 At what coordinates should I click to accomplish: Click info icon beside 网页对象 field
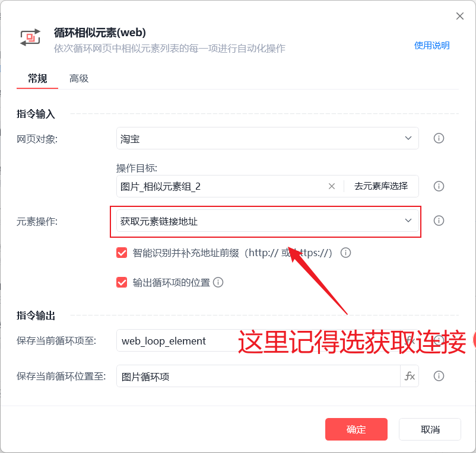439,138
